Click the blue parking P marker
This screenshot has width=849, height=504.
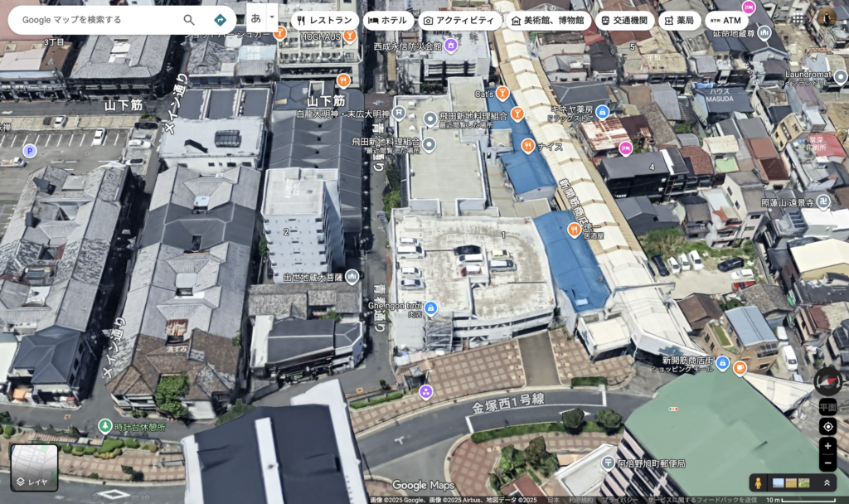click(29, 150)
